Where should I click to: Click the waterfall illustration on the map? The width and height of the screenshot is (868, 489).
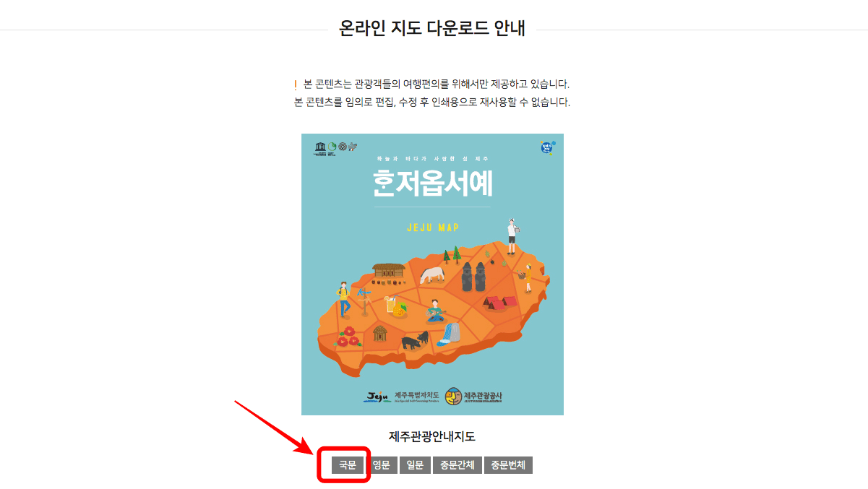[451, 332]
